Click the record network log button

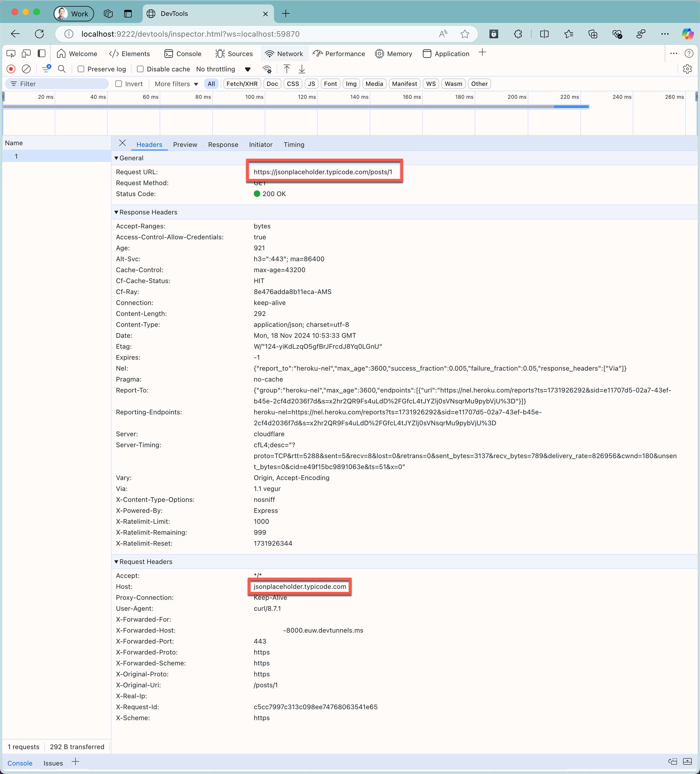tap(11, 69)
